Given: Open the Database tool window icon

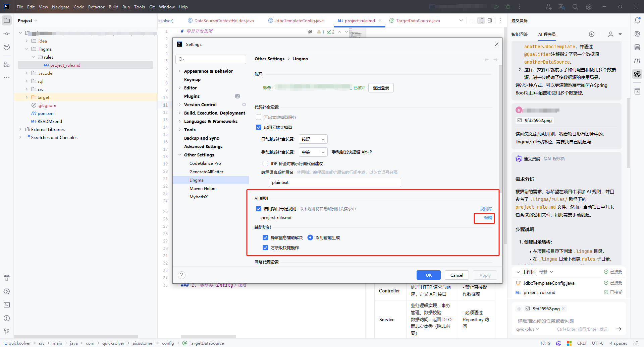Looking at the screenshot, I should click(x=637, y=47).
